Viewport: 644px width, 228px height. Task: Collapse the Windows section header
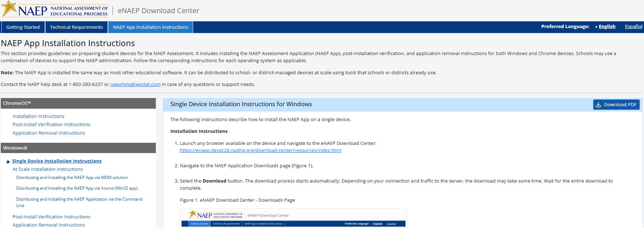coord(78,148)
